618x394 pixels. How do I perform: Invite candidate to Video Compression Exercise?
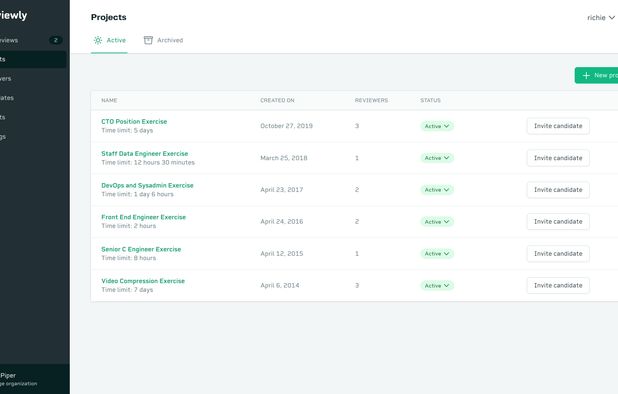coord(558,286)
